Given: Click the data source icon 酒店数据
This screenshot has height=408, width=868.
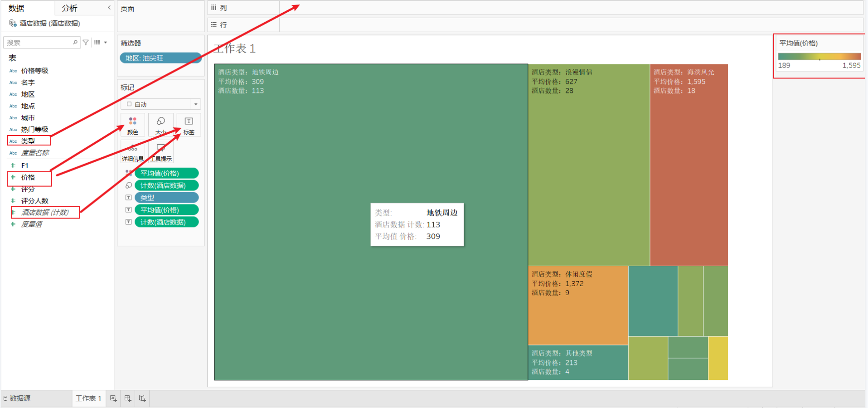Looking at the screenshot, I should point(13,23).
